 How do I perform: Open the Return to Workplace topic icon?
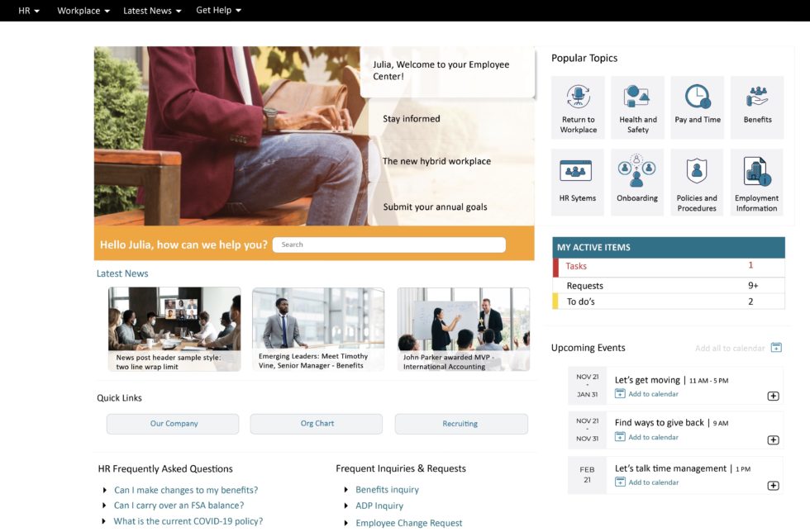(x=577, y=106)
